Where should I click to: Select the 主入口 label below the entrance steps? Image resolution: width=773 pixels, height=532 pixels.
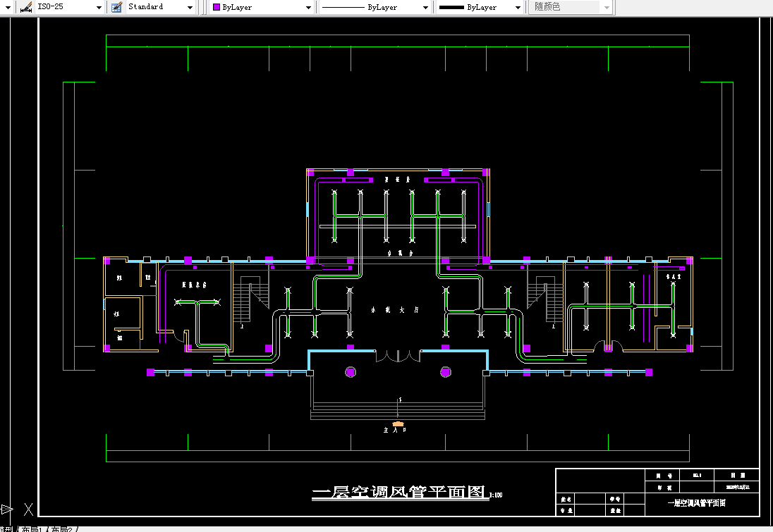(x=395, y=430)
